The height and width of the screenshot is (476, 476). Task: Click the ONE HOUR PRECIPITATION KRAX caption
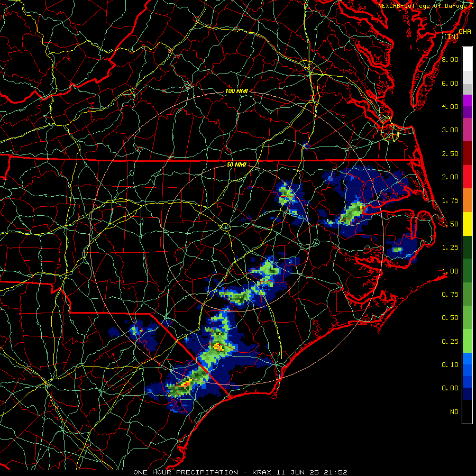click(x=240, y=472)
